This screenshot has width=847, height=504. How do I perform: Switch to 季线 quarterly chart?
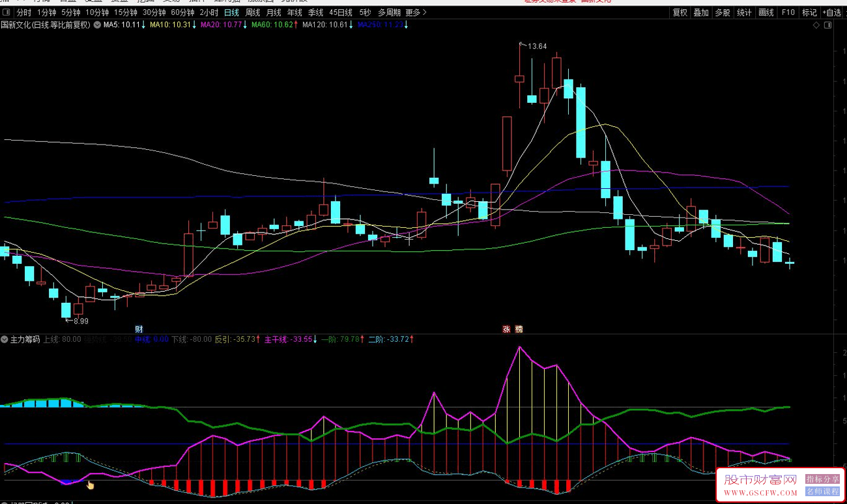[x=315, y=12]
